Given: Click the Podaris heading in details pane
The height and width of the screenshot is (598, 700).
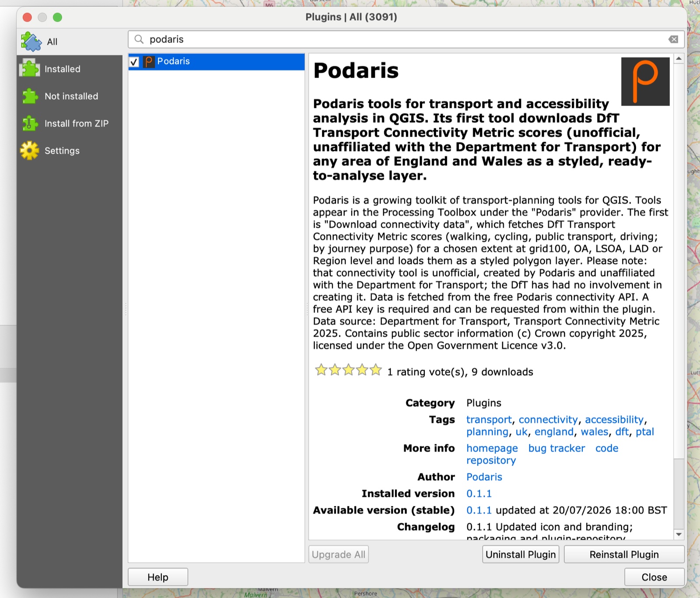Looking at the screenshot, I should click(356, 70).
